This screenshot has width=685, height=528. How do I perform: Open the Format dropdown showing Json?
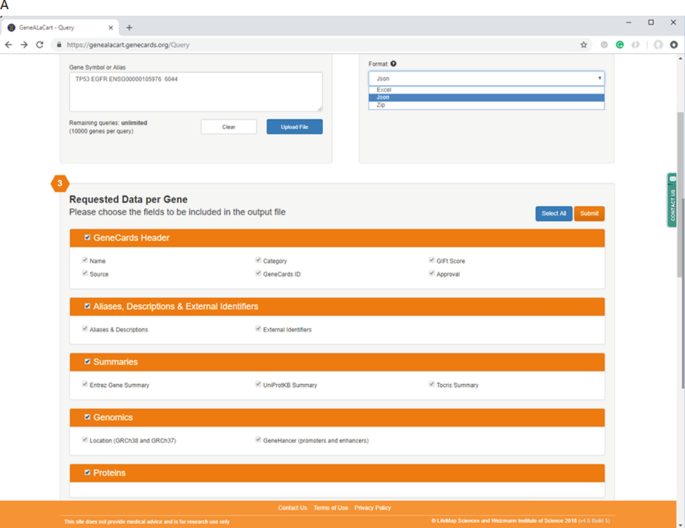486,78
